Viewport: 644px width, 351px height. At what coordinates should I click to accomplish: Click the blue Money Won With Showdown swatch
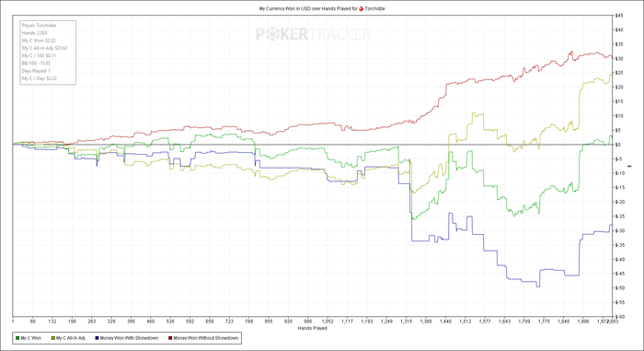(x=97, y=338)
